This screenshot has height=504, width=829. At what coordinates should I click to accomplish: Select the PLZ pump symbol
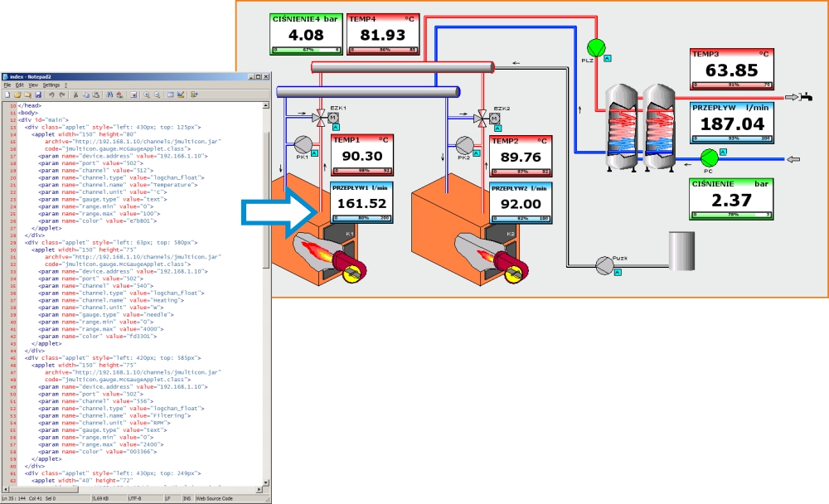click(595, 46)
